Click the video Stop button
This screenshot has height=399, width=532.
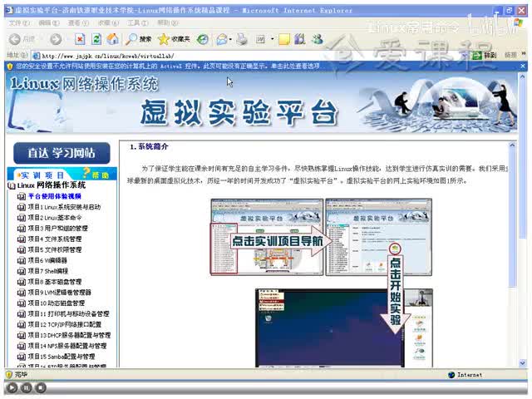tap(41, 388)
